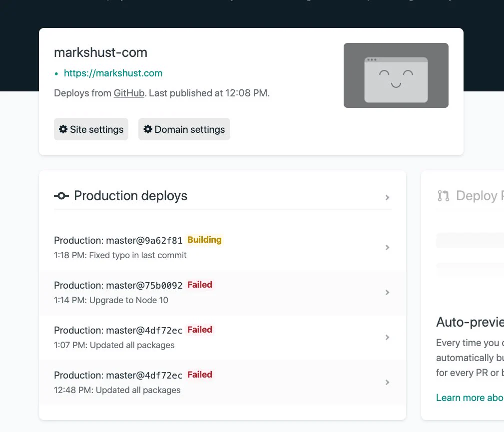
Task: Click the gear icon in Site settings
Action: [x=63, y=129]
